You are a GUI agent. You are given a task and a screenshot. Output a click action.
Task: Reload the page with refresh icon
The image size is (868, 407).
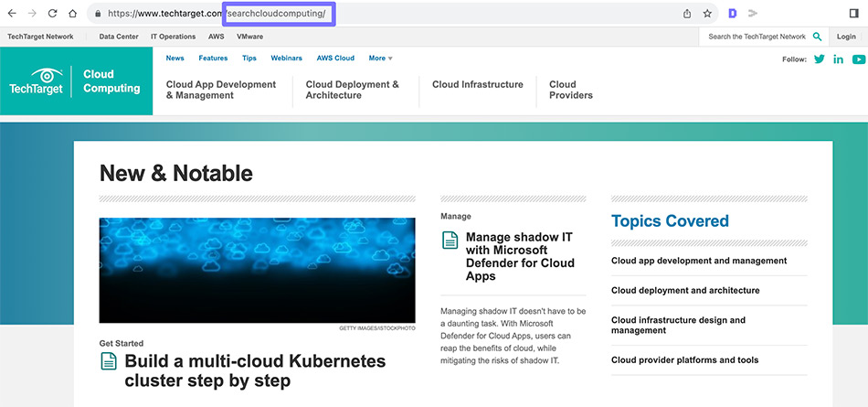pyautogui.click(x=53, y=14)
